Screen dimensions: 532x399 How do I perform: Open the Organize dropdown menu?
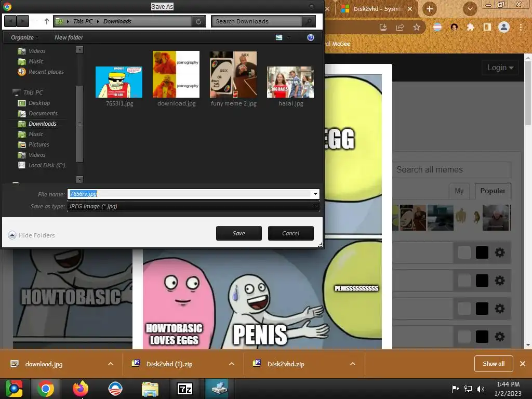[24, 37]
